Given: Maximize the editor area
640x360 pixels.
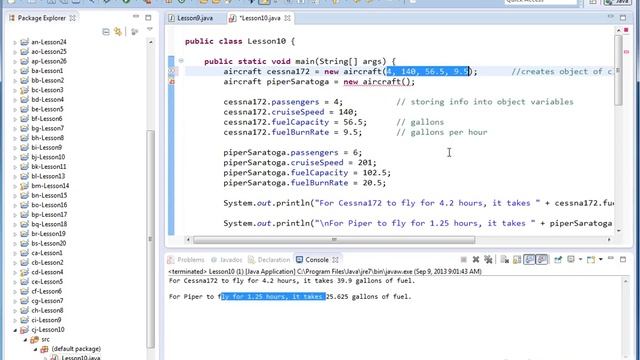Looking at the screenshot, I should (623, 18).
